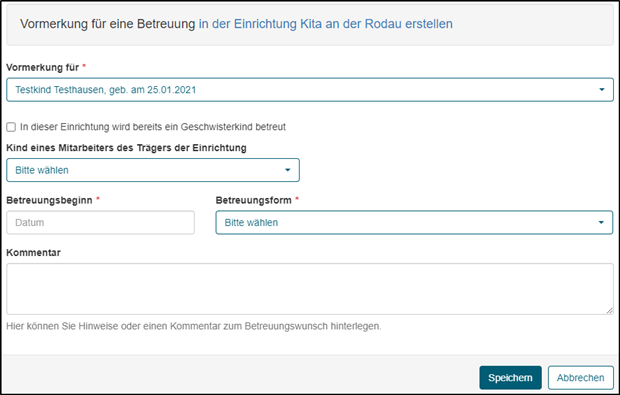
Task: Click the caret icon in Betreuungsform selector
Action: pos(601,223)
